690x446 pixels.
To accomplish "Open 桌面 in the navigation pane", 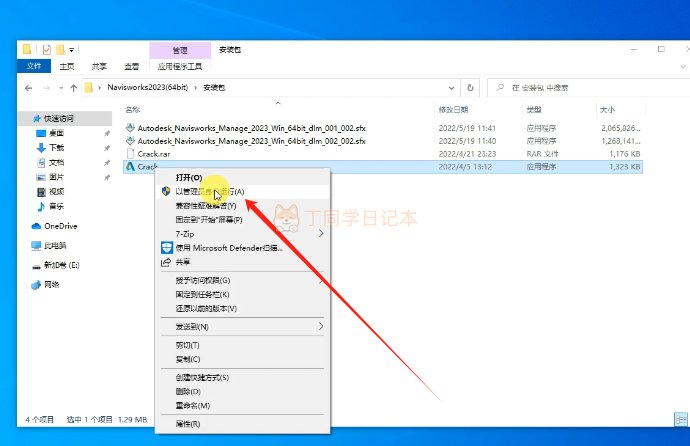I will 56,133.
